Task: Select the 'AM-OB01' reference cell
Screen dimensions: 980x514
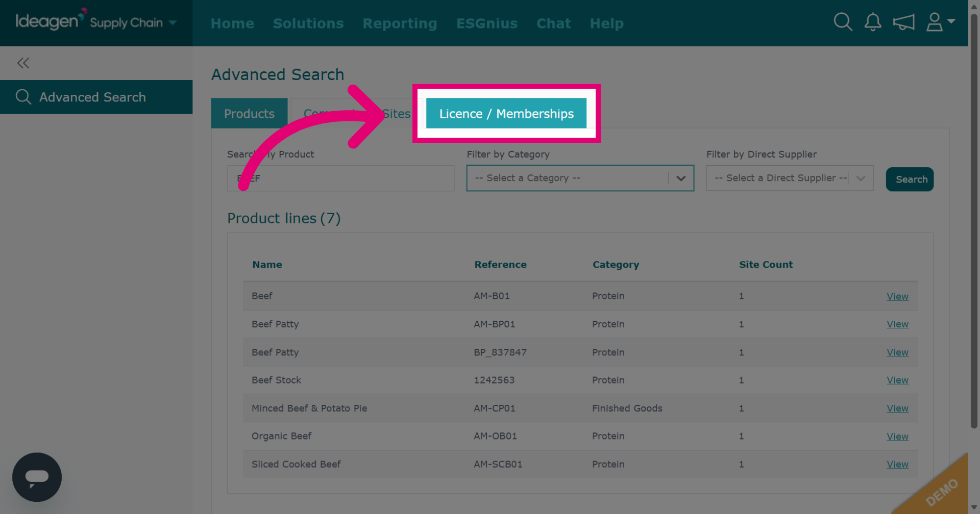Action: (x=495, y=436)
